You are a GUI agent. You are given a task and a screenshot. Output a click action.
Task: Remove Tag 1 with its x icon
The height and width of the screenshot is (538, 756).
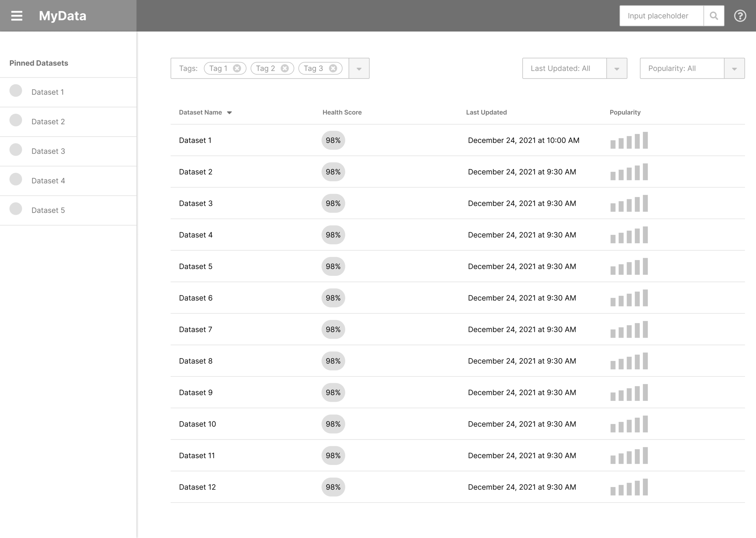237,68
